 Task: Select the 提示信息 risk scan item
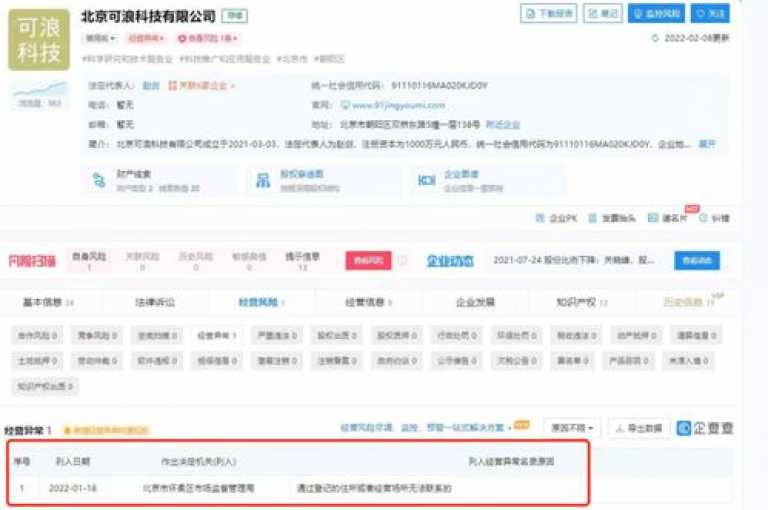click(x=302, y=261)
